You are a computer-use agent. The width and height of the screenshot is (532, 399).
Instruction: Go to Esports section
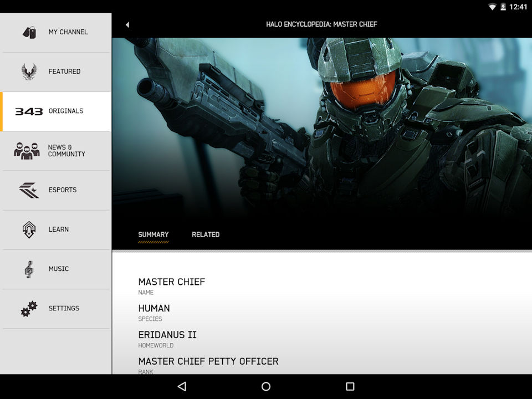pyautogui.click(x=55, y=190)
